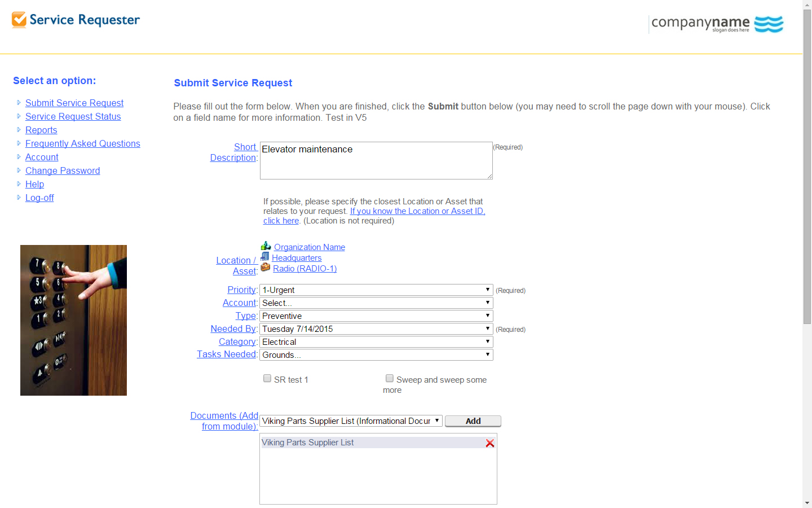Viewport: 812px width, 508px height.
Task: Click the organization icon beside Organization Name
Action: coord(266,246)
